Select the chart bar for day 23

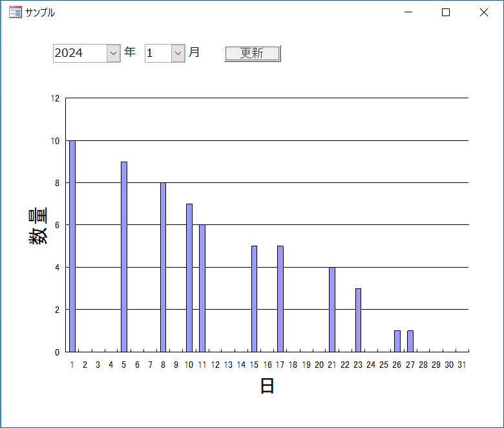(x=358, y=320)
